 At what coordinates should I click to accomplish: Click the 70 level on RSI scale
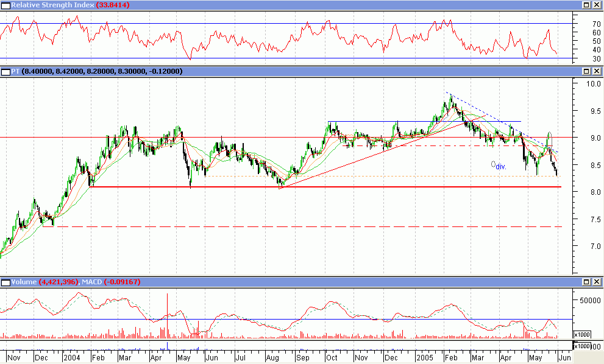(596, 24)
